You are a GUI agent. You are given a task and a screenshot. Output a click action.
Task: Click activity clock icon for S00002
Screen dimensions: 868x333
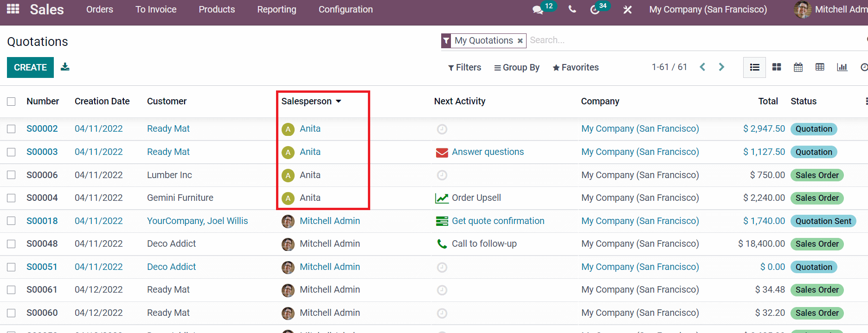(x=442, y=129)
